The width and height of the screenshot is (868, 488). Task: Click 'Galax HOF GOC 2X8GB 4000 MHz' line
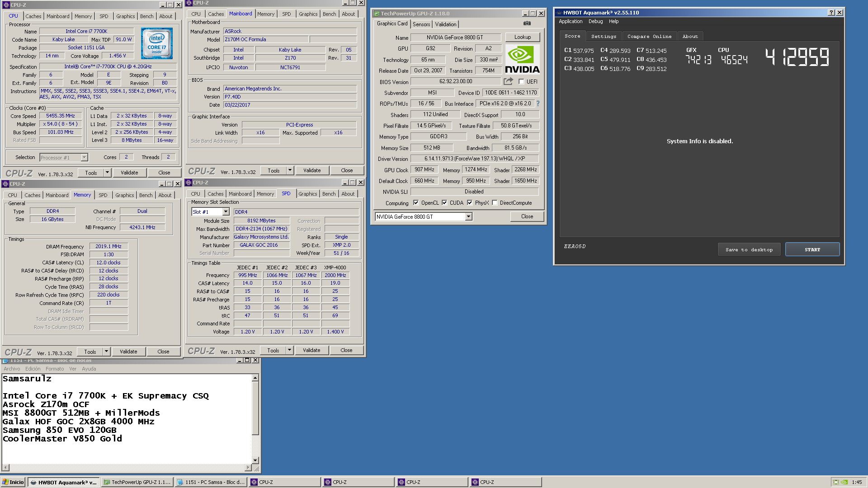tap(79, 422)
